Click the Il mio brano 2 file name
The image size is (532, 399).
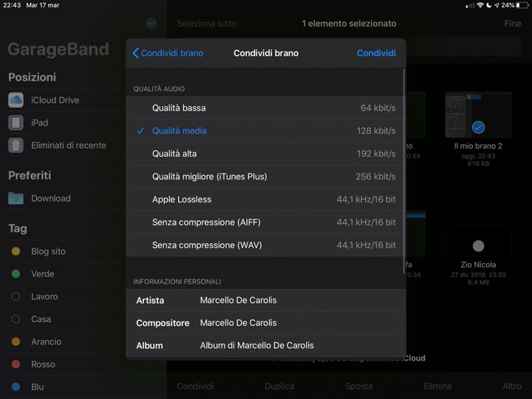click(478, 146)
